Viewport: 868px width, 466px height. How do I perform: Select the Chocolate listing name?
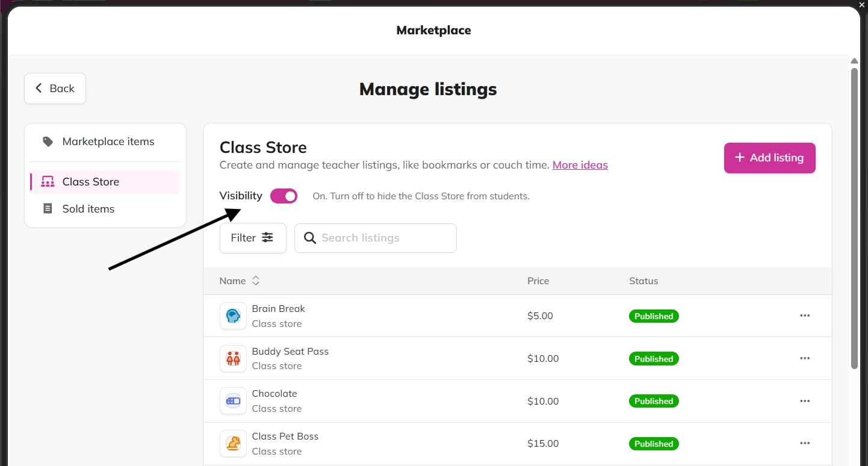point(274,394)
